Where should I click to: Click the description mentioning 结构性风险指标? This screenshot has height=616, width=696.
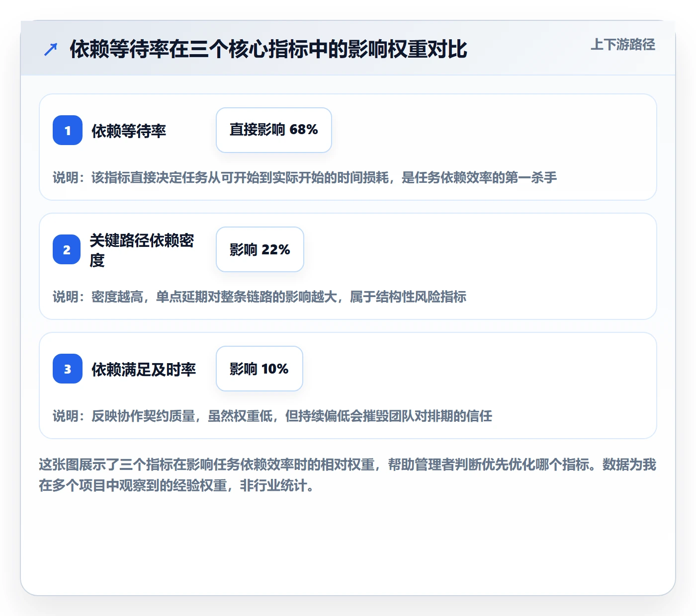click(x=260, y=297)
